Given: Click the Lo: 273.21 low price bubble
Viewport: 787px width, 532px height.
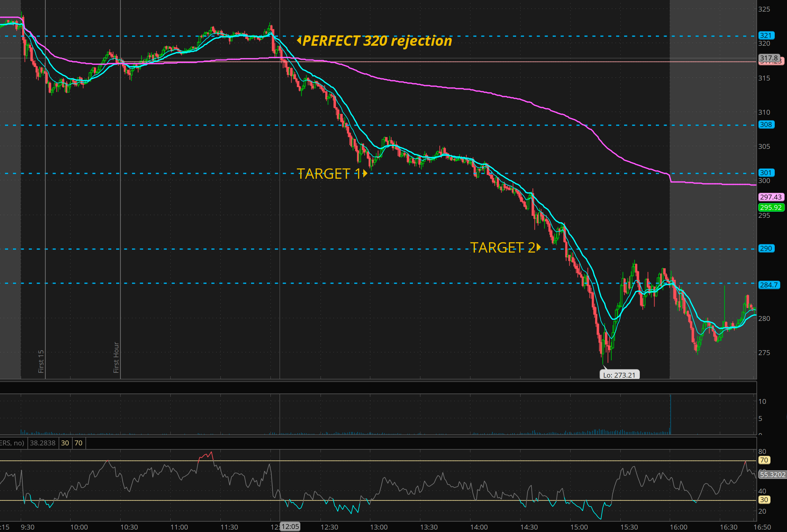Looking at the screenshot, I should pos(619,375).
